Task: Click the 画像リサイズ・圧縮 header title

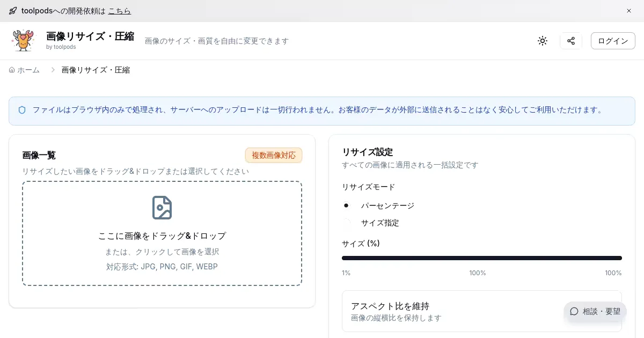Action: (x=90, y=36)
